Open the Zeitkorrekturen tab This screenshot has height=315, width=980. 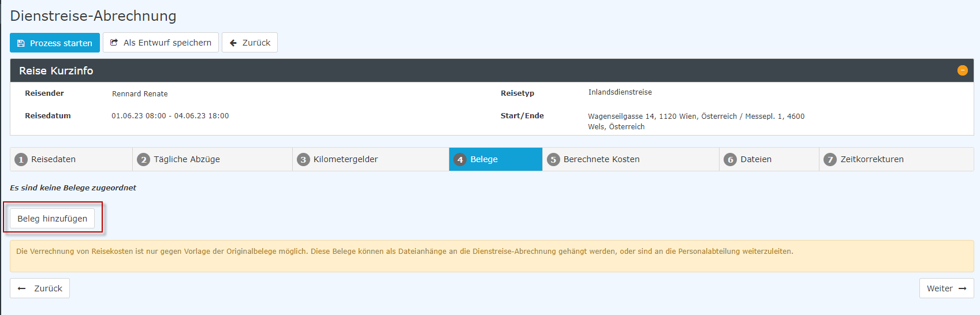point(896,159)
